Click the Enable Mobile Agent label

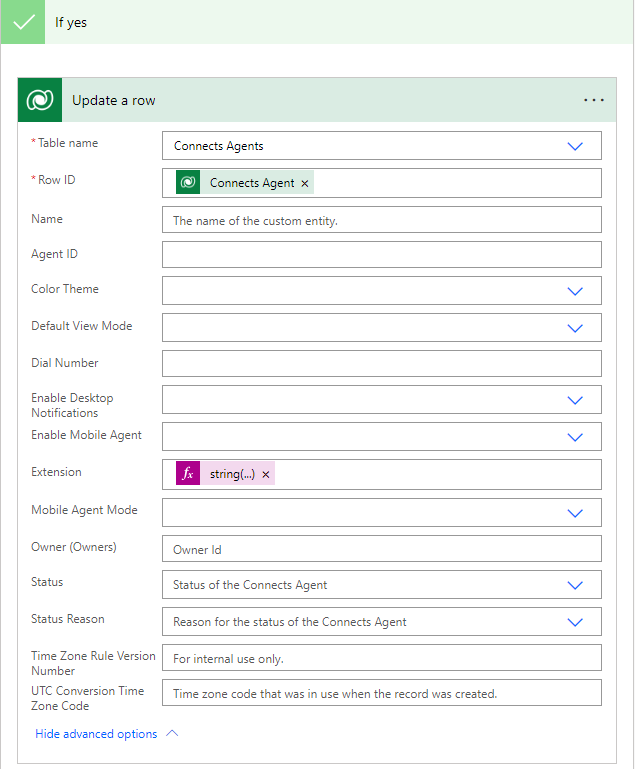(x=86, y=435)
